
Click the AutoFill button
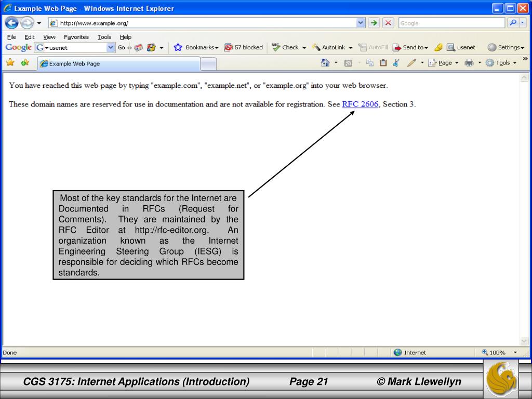[x=373, y=47]
